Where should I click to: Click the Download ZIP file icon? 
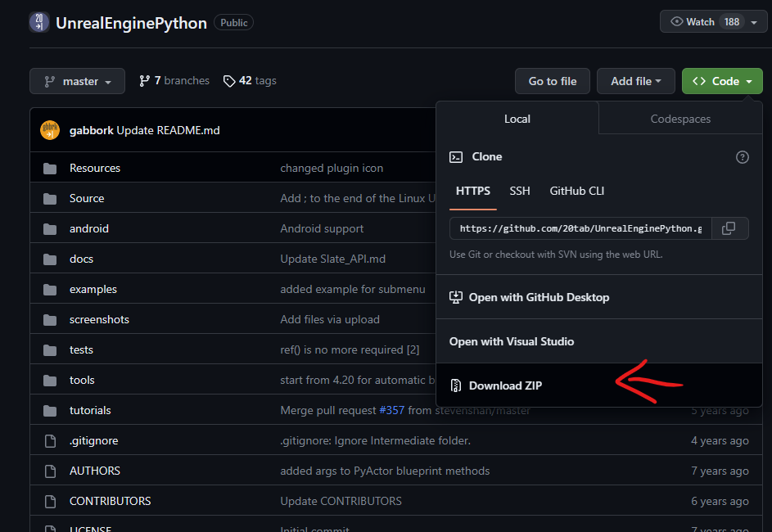456,385
